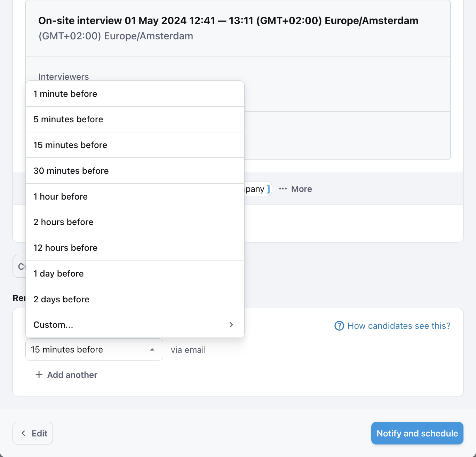This screenshot has width=476, height=457.
Task: Open "How candidates see this?" link
Action: pyautogui.click(x=399, y=326)
